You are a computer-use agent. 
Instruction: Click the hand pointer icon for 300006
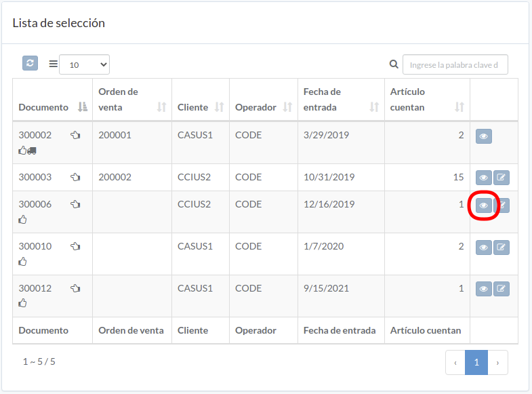75,204
